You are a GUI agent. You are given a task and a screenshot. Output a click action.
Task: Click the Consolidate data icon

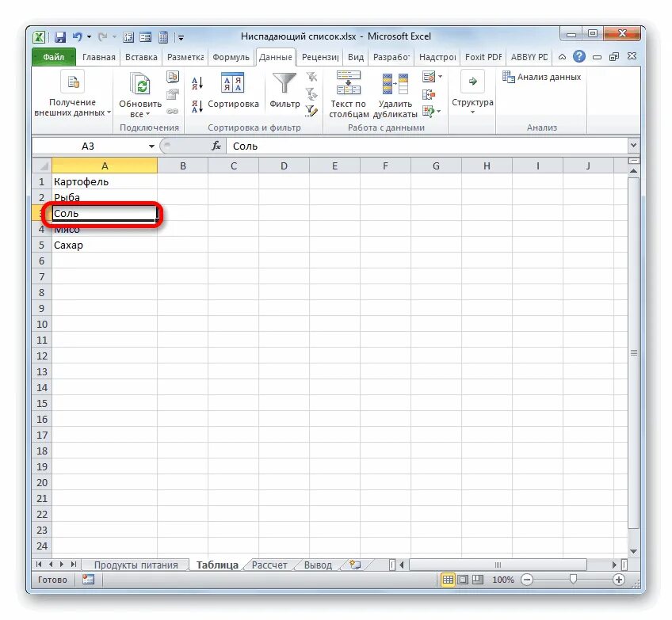[x=429, y=94]
